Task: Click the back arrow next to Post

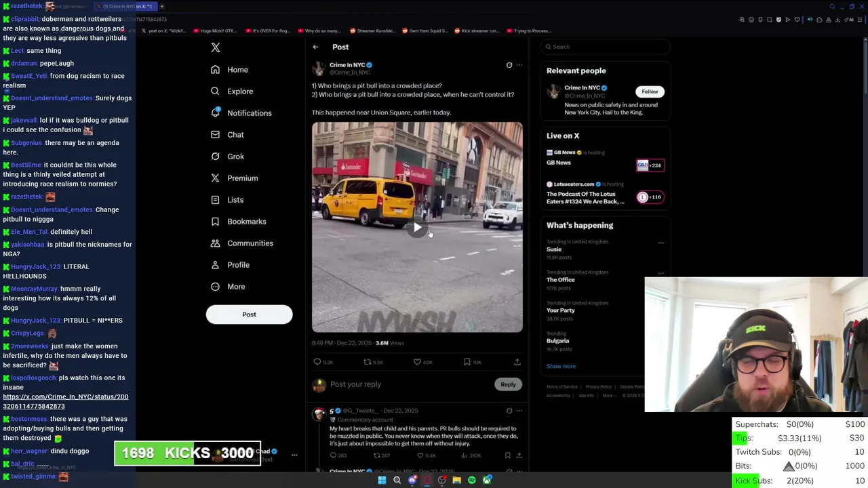Action: click(315, 47)
